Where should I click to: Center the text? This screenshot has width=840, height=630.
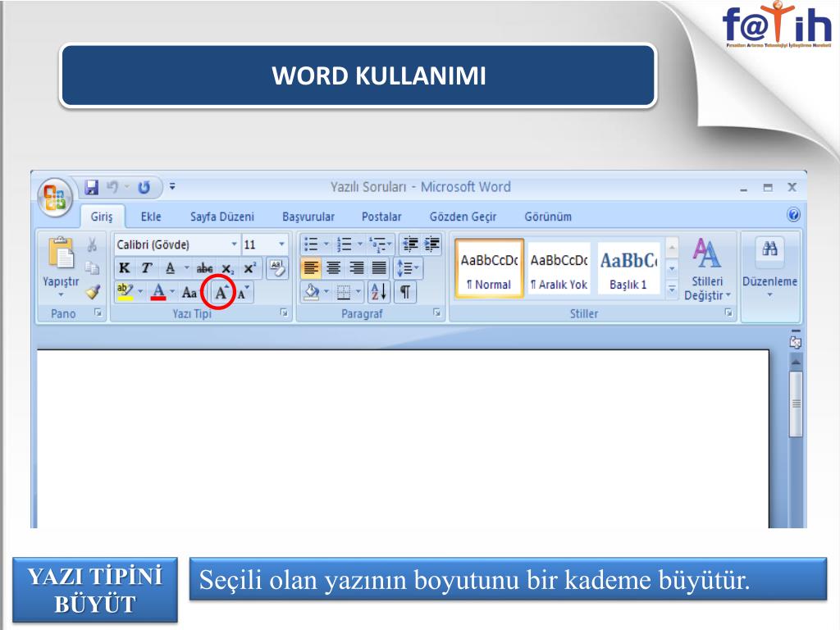point(333,267)
